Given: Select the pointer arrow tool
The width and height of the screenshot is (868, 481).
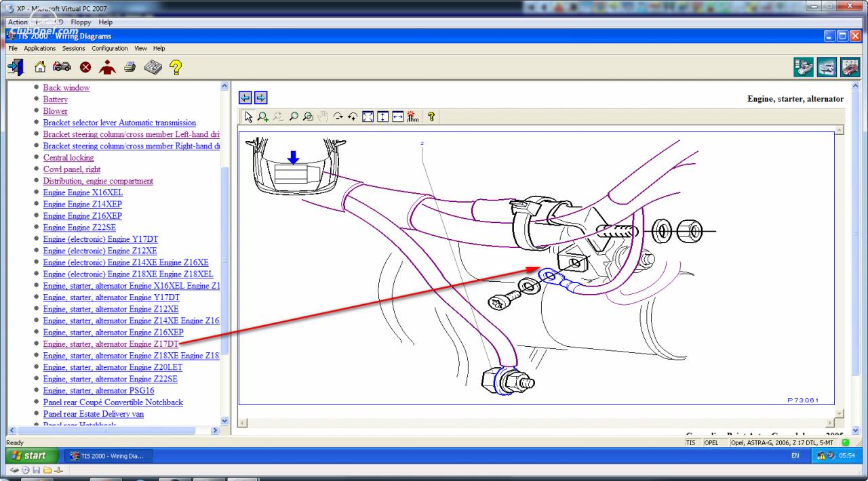Looking at the screenshot, I should pyautogui.click(x=248, y=117).
